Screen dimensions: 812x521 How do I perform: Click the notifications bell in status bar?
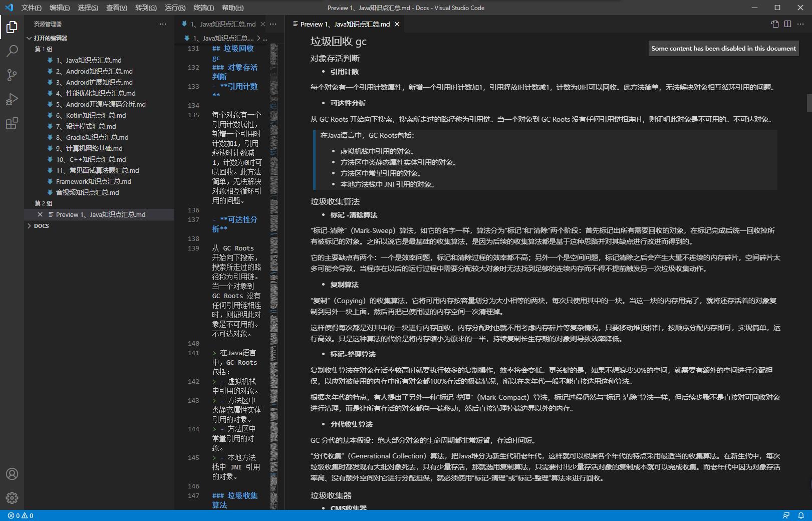pyautogui.click(x=801, y=515)
